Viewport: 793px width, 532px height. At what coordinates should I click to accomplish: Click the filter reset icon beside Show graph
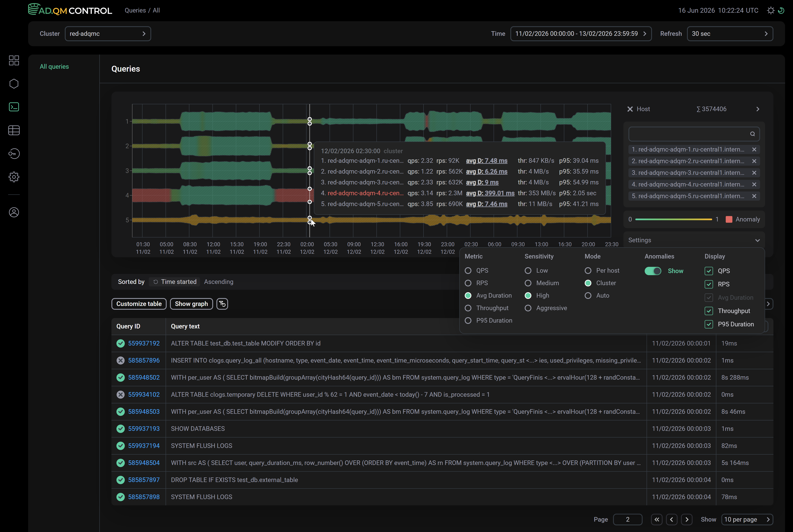click(x=222, y=304)
